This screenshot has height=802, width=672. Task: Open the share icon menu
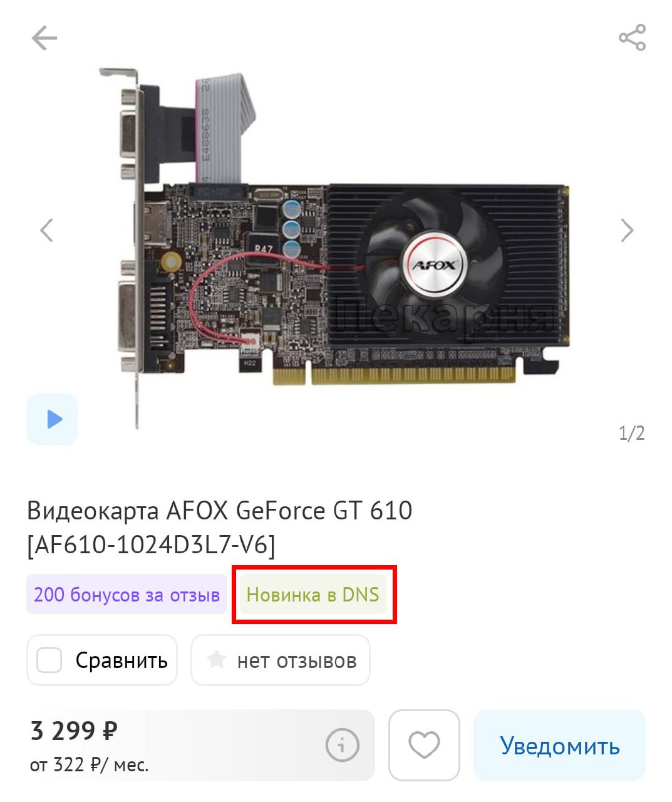pos(632,38)
